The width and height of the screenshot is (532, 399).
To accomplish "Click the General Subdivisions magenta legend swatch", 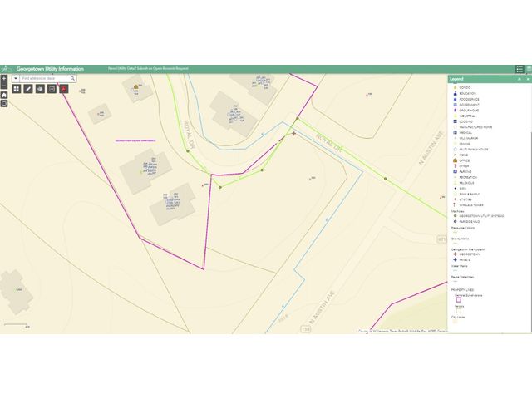I will [458, 300].
